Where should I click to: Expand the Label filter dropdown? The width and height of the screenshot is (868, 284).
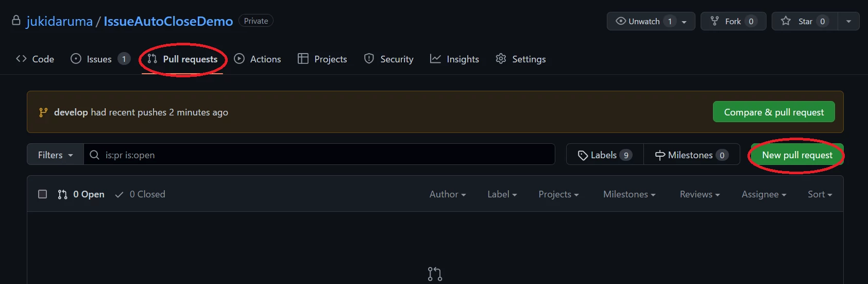pos(502,194)
